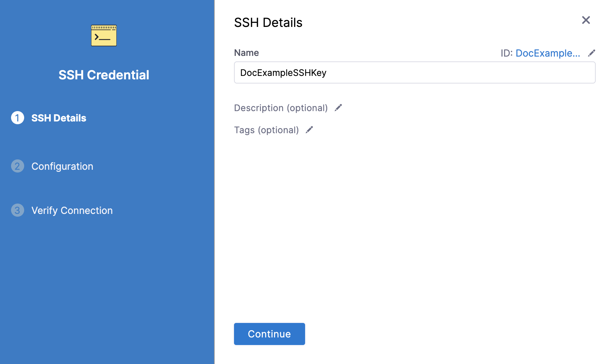Screen dimensions: 614x364
Task: Click the Name field label
Action: [x=246, y=53]
